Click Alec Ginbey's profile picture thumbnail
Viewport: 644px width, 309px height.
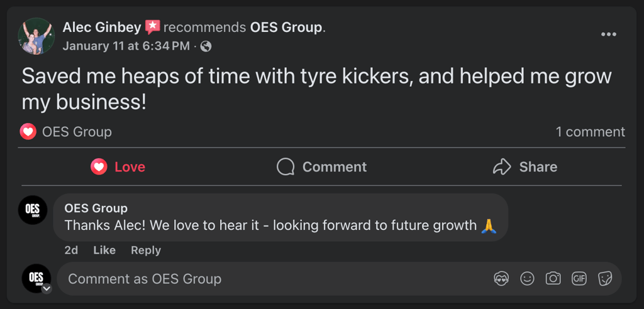tap(36, 36)
